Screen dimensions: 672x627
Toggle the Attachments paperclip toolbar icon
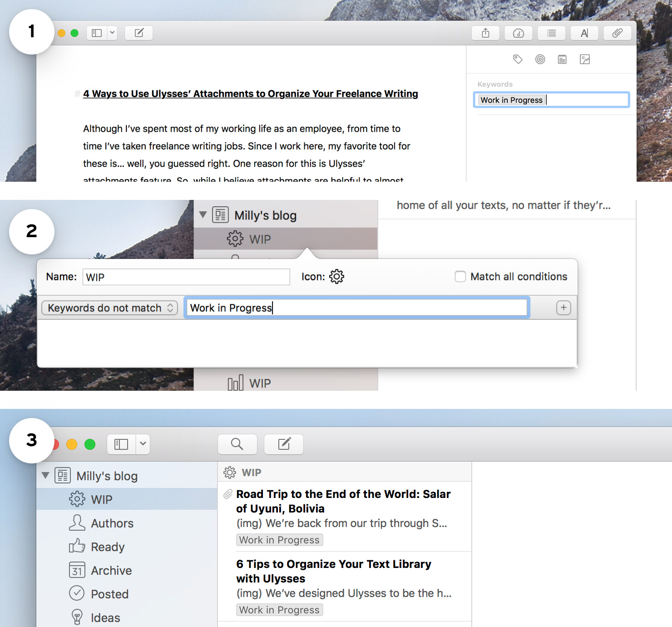[x=618, y=33]
